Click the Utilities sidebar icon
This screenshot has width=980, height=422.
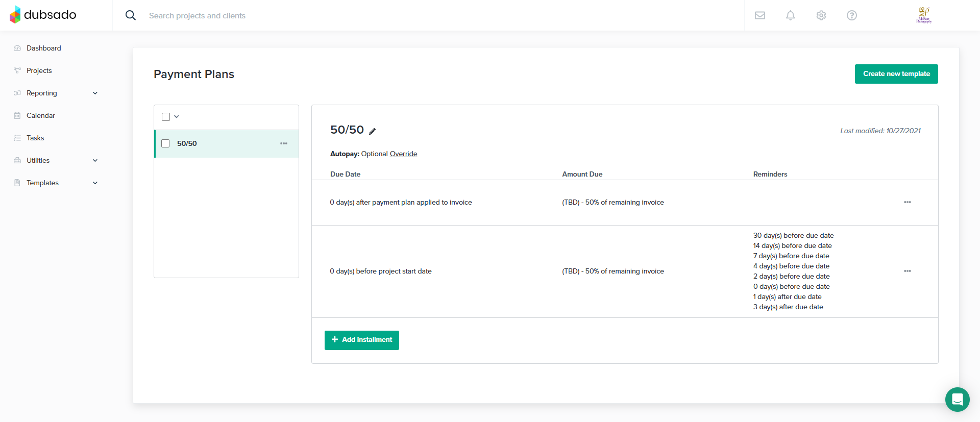(x=17, y=160)
